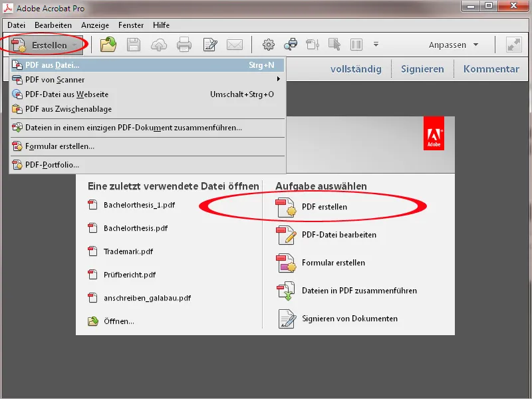Click 'Signieren von Dokumenten' task

[350, 319]
